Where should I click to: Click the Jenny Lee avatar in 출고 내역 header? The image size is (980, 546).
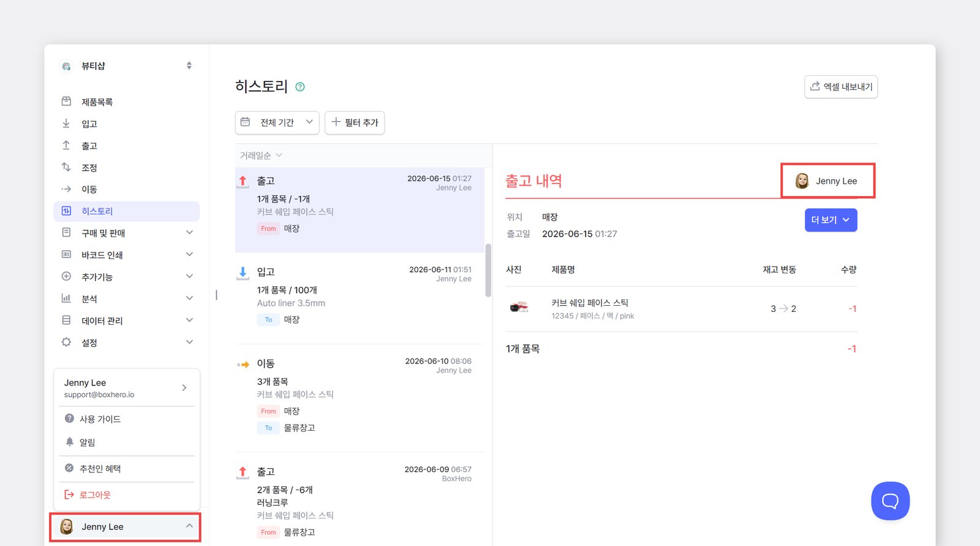(x=802, y=181)
